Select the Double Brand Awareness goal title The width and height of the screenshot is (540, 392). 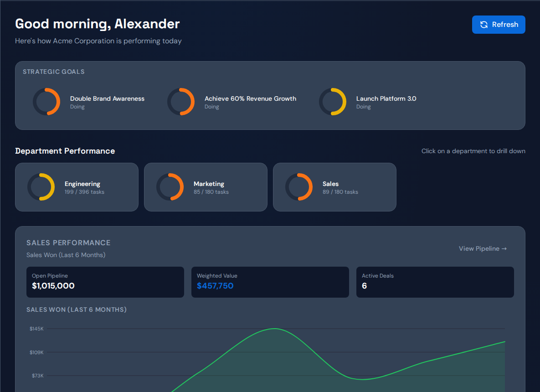(107, 98)
